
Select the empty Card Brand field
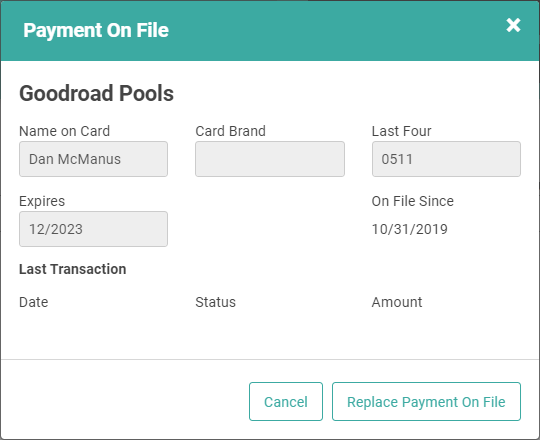pos(270,159)
